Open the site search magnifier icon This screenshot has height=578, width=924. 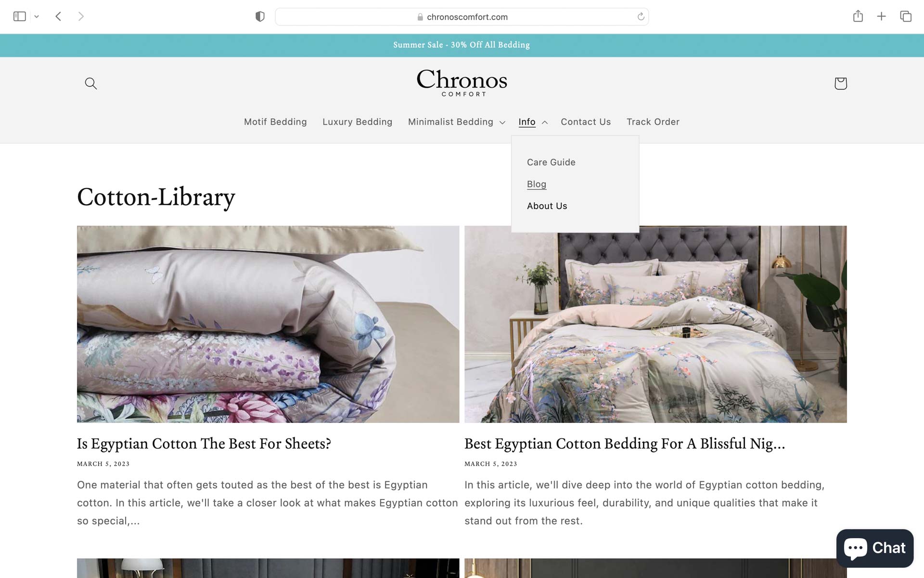[91, 83]
